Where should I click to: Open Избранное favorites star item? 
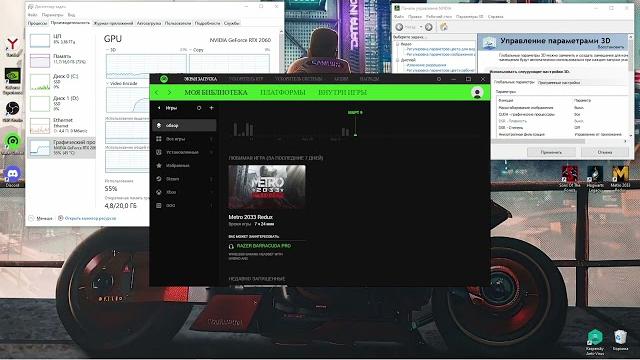click(x=184, y=165)
